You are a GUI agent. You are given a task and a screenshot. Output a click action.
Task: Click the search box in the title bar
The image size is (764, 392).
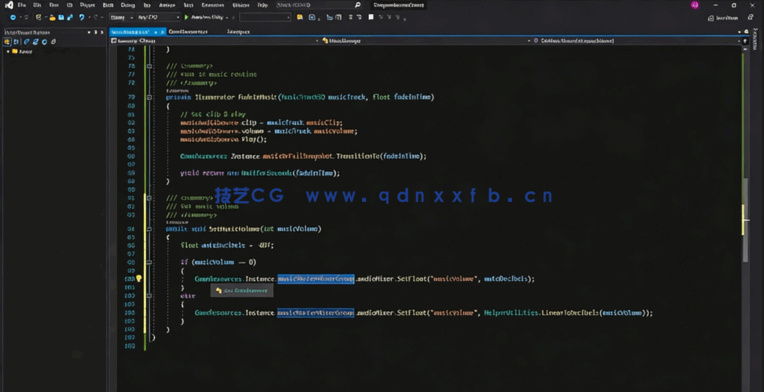coord(319,5)
